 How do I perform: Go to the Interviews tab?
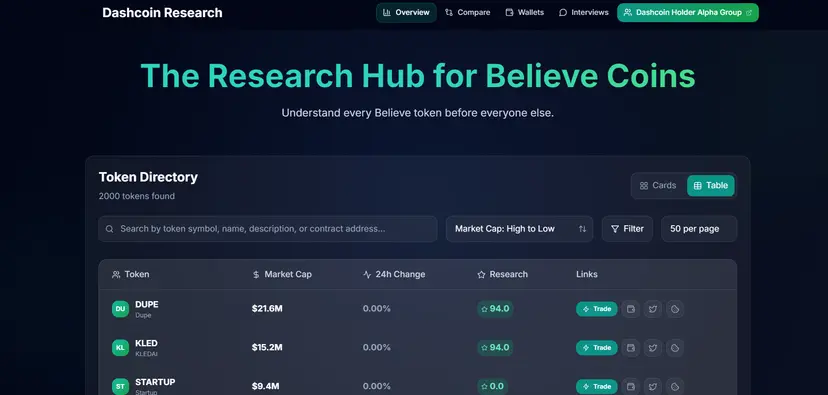click(x=584, y=13)
